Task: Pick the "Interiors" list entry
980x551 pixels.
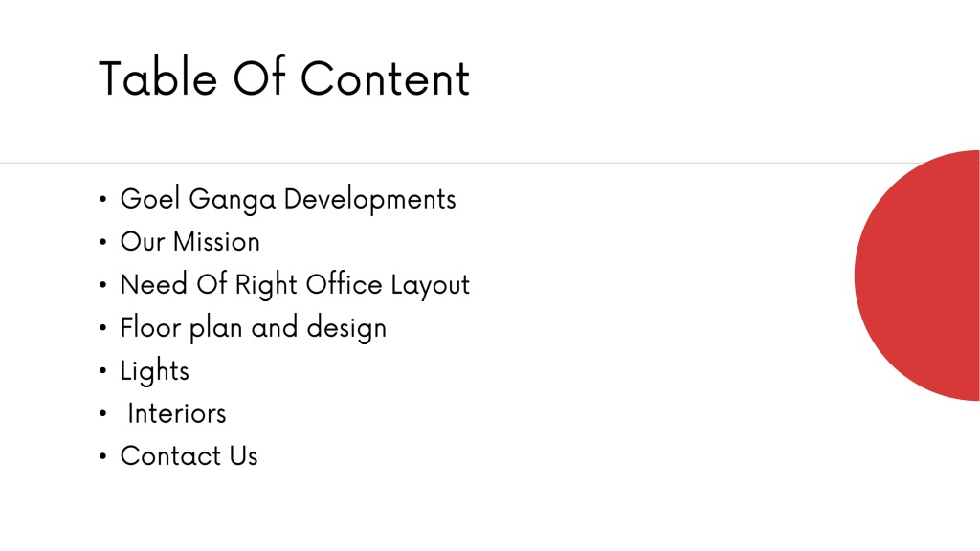Action: 177,413
